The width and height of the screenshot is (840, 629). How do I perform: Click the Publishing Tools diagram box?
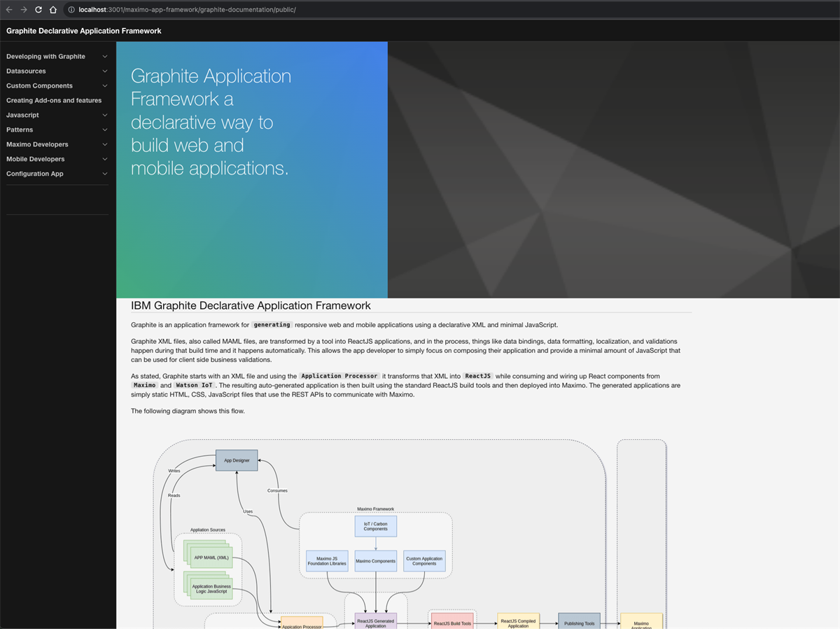579,622
